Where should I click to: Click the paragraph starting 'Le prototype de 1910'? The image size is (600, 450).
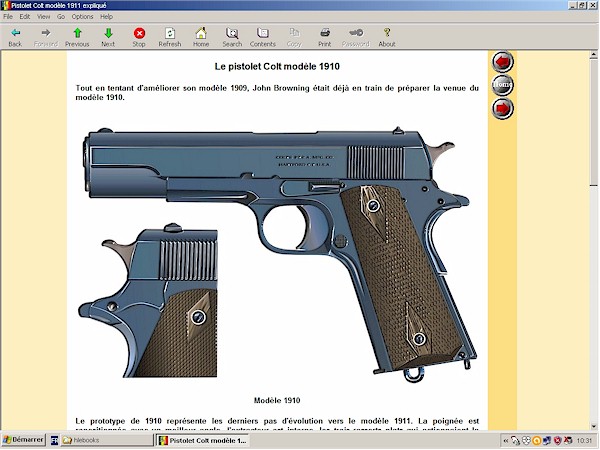click(x=277, y=425)
